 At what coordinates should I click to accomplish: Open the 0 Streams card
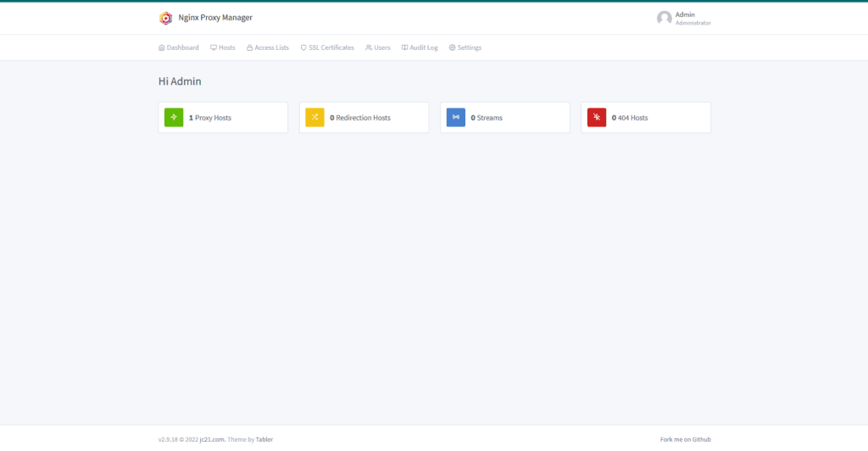coord(504,118)
